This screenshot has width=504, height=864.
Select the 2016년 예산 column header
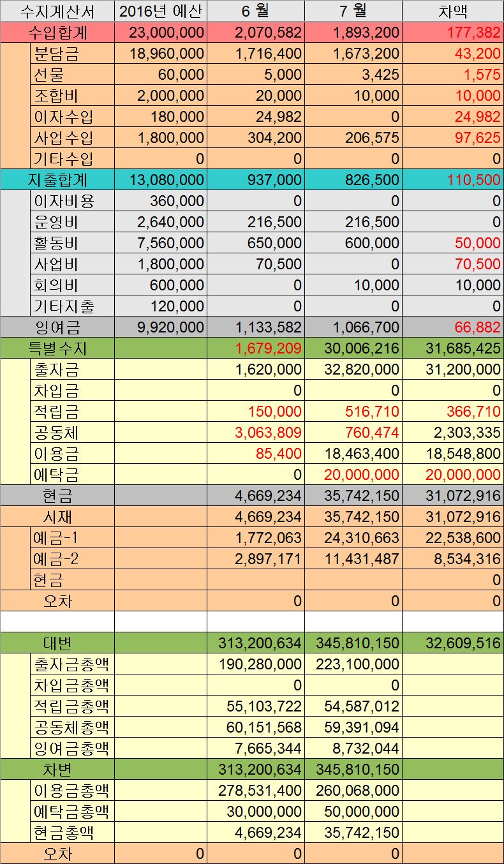[161, 11]
